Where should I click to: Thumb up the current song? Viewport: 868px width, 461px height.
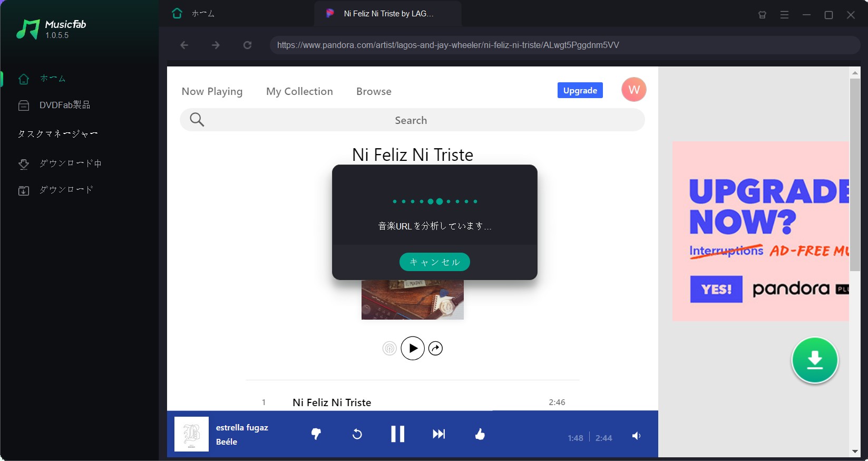[x=480, y=434]
